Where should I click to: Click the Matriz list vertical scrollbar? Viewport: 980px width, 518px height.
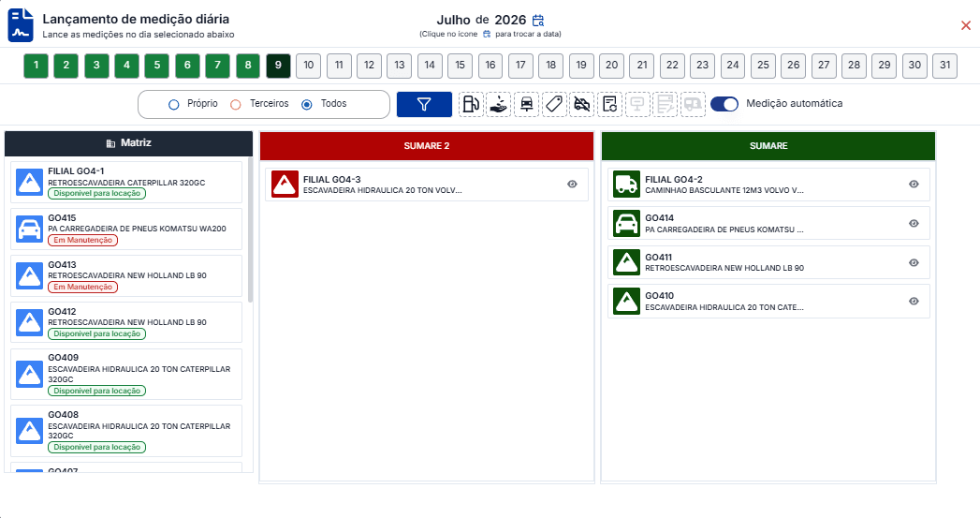pyautogui.click(x=251, y=230)
